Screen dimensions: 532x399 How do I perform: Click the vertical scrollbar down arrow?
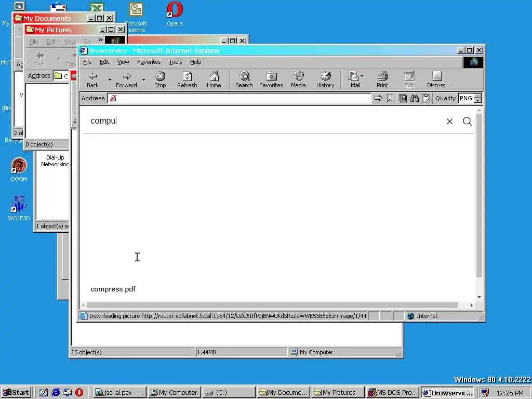tap(479, 297)
